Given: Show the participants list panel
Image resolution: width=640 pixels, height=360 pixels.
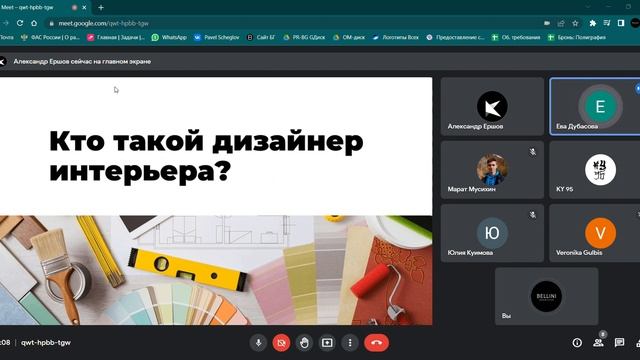Looking at the screenshot, I should tap(598, 342).
